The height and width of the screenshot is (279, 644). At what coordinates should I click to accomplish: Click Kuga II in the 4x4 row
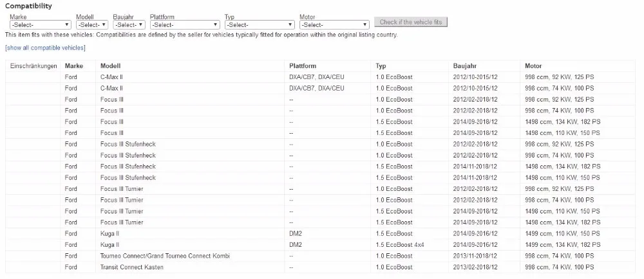click(109, 244)
